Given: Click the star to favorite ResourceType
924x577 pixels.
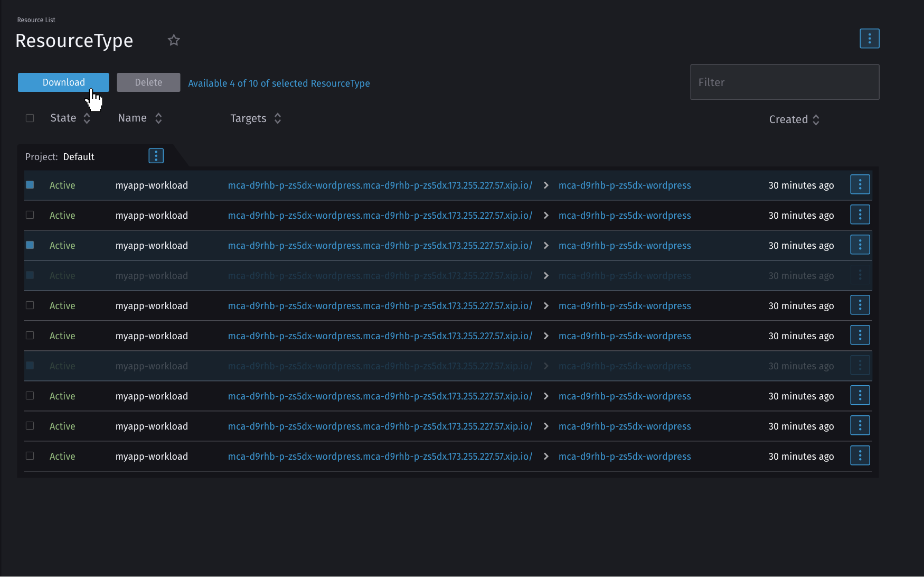Looking at the screenshot, I should click(x=174, y=40).
